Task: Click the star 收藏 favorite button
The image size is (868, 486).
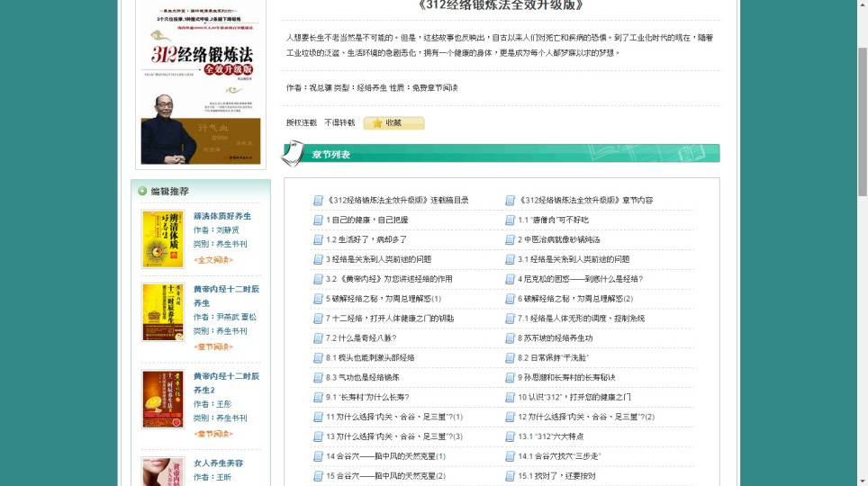Action: [393, 123]
